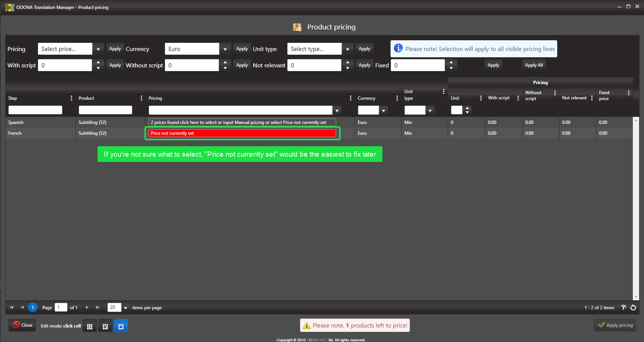Viewport: 644px width, 342px height.
Task: Select the first grid edit mode button
Action: [89, 326]
